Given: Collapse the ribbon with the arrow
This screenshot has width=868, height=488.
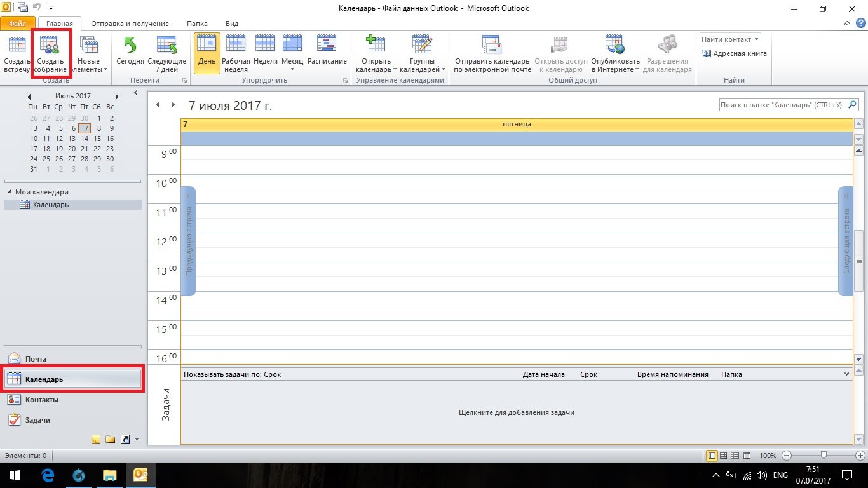Looking at the screenshot, I should click(846, 24).
